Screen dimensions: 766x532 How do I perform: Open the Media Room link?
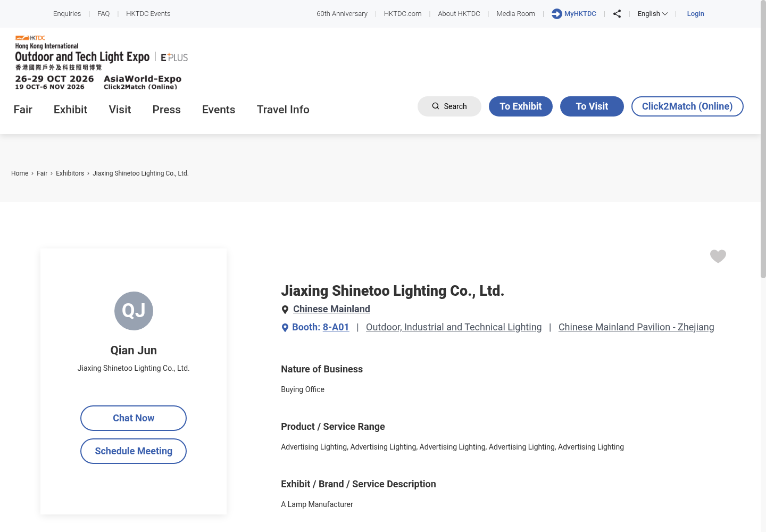(516, 14)
